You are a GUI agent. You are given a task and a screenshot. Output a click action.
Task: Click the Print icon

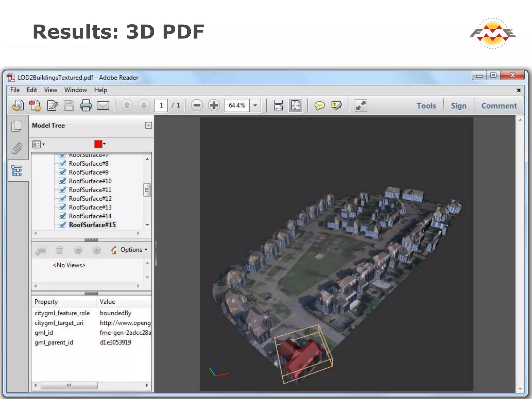tap(86, 105)
